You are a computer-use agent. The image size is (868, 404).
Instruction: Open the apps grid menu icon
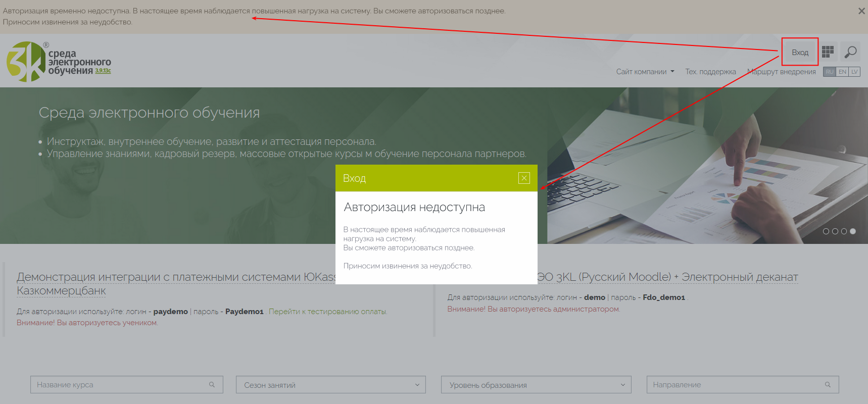(828, 52)
